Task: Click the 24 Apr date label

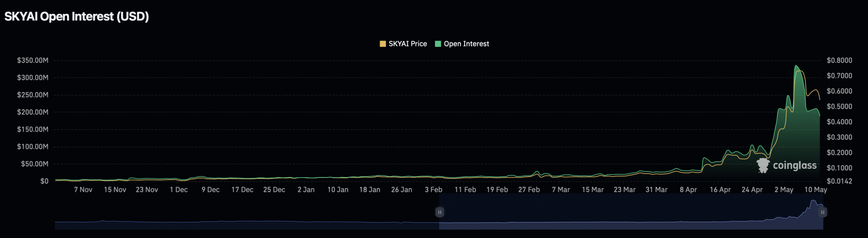Action: (x=752, y=190)
